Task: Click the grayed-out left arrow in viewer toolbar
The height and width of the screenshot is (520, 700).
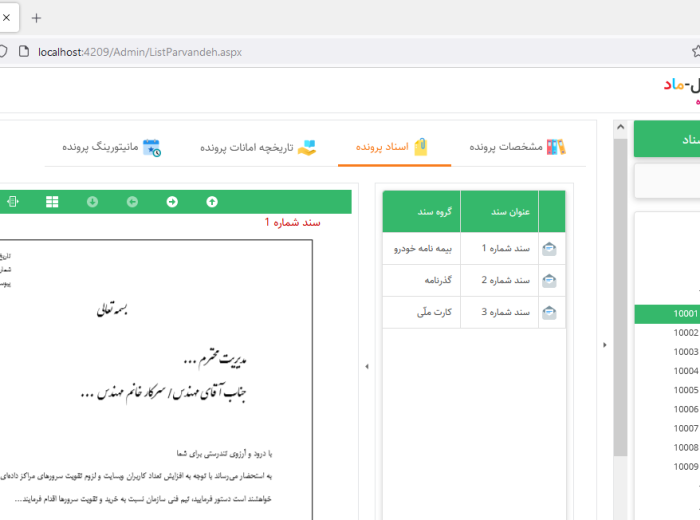Action: pyautogui.click(x=132, y=202)
